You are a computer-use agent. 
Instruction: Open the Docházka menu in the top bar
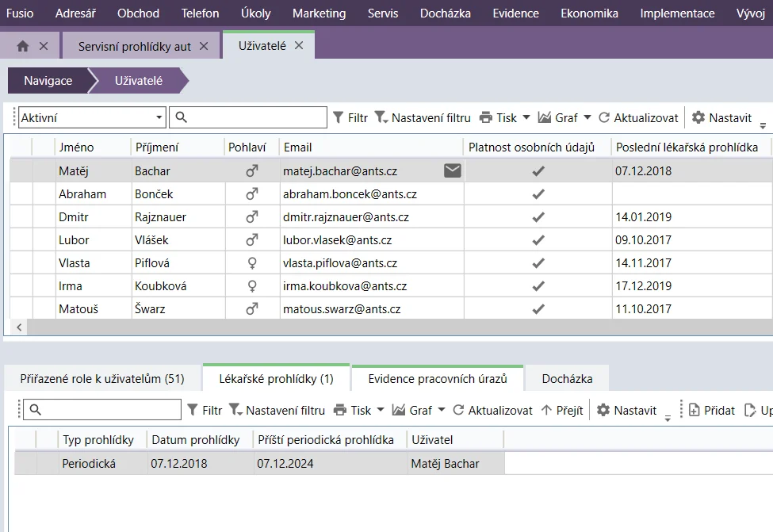(446, 13)
